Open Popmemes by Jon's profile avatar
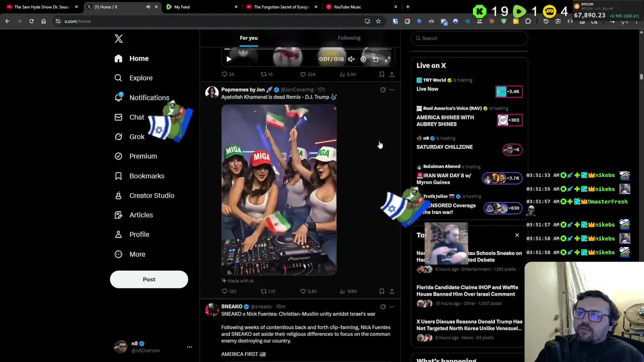Image resolution: width=644 pixels, height=362 pixels. coord(212,93)
